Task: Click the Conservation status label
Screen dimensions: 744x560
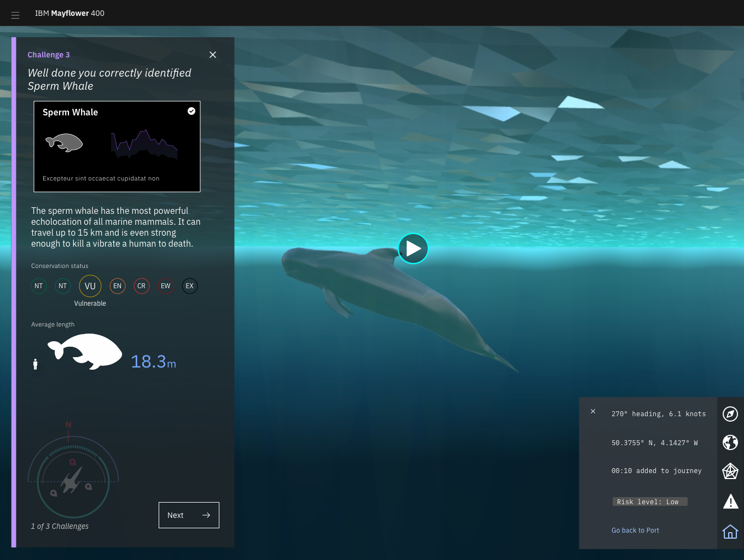Action: click(60, 266)
